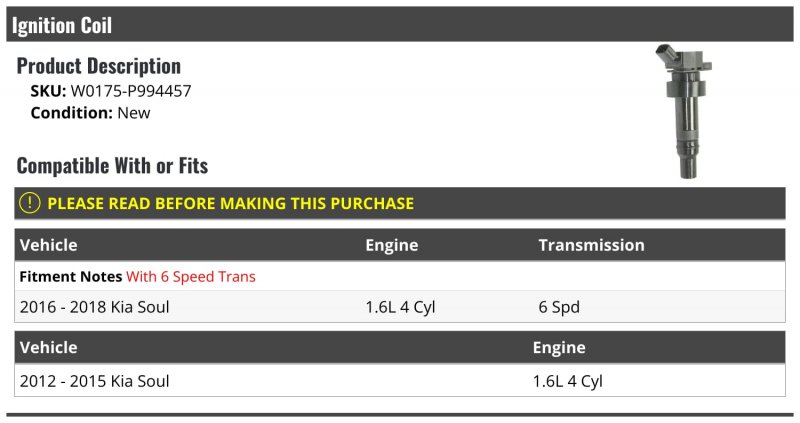Click the first table's Engine column header
Viewport: 800px width, 423px height.
pos(391,245)
